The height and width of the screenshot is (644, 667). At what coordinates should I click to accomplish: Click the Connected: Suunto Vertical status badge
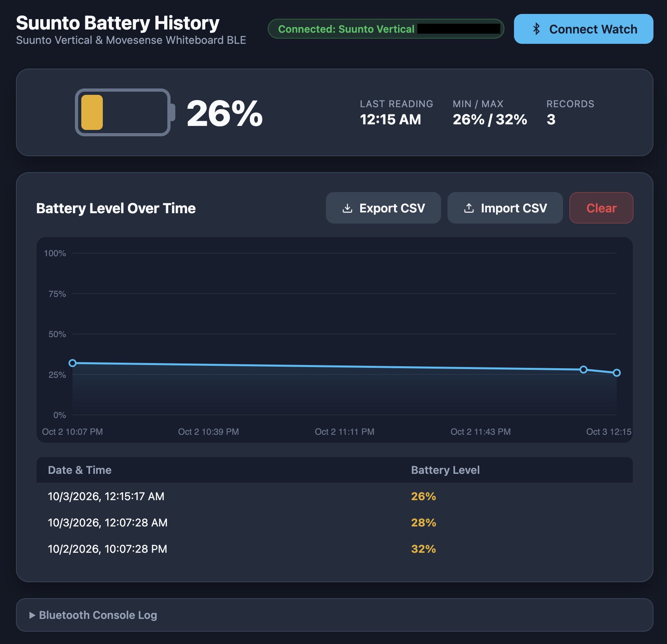(386, 29)
